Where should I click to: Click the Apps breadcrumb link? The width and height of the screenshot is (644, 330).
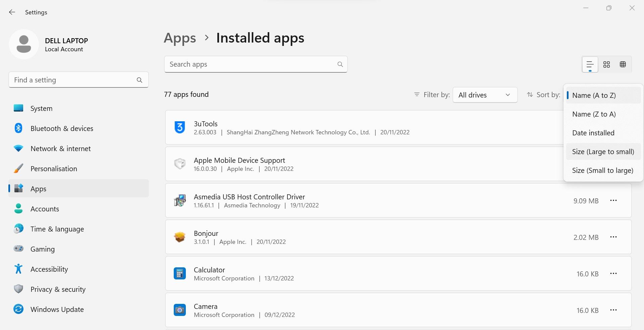180,38
